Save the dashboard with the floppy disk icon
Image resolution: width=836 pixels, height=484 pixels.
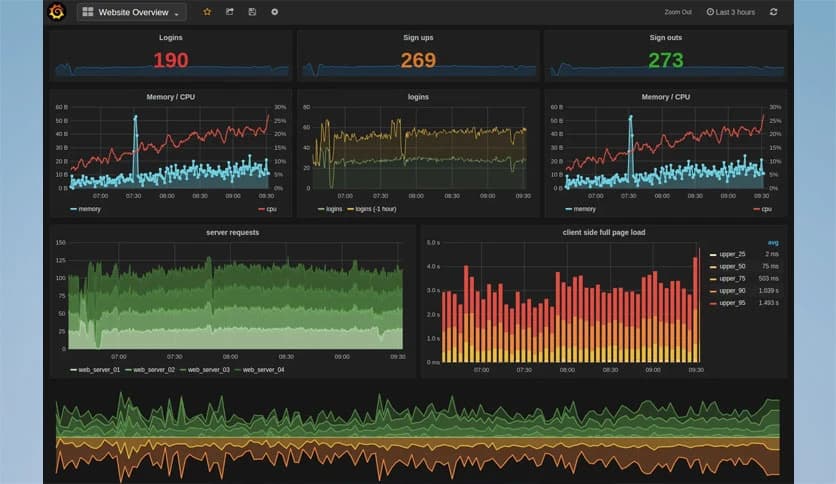[252, 12]
